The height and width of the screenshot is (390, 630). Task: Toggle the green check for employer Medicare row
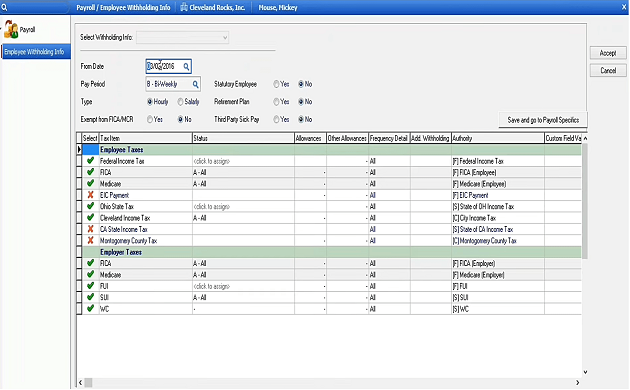point(90,275)
